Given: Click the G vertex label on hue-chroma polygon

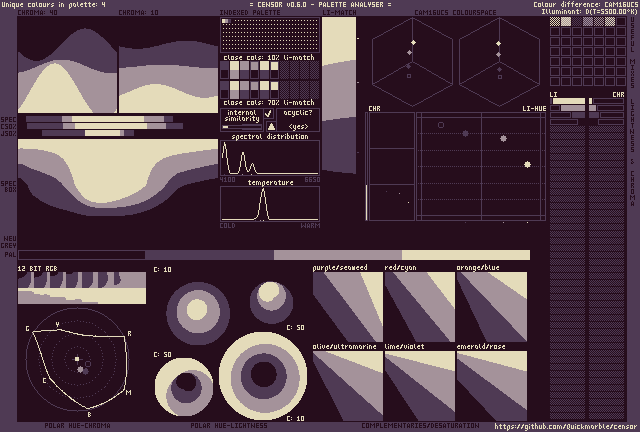Looking at the screenshot, I should pyautogui.click(x=27, y=329).
